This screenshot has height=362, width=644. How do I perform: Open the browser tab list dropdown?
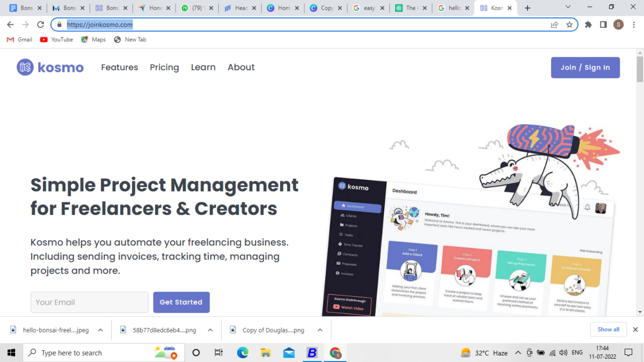click(x=567, y=8)
